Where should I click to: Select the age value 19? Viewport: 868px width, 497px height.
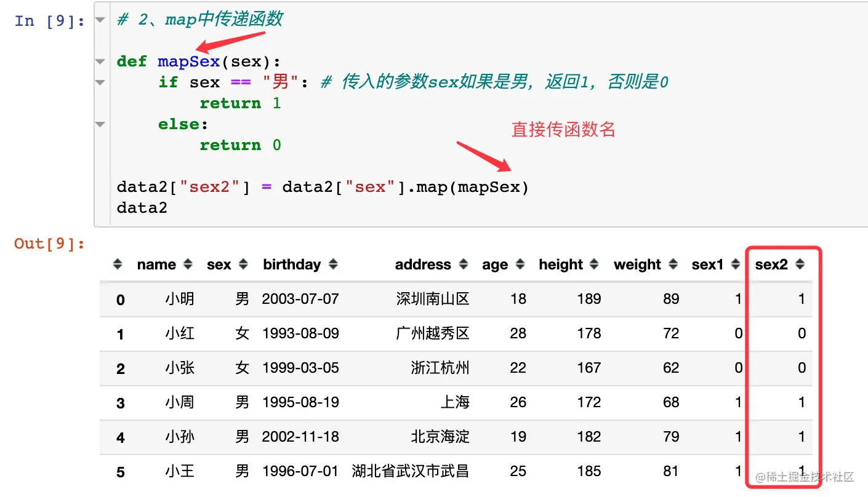(x=518, y=437)
